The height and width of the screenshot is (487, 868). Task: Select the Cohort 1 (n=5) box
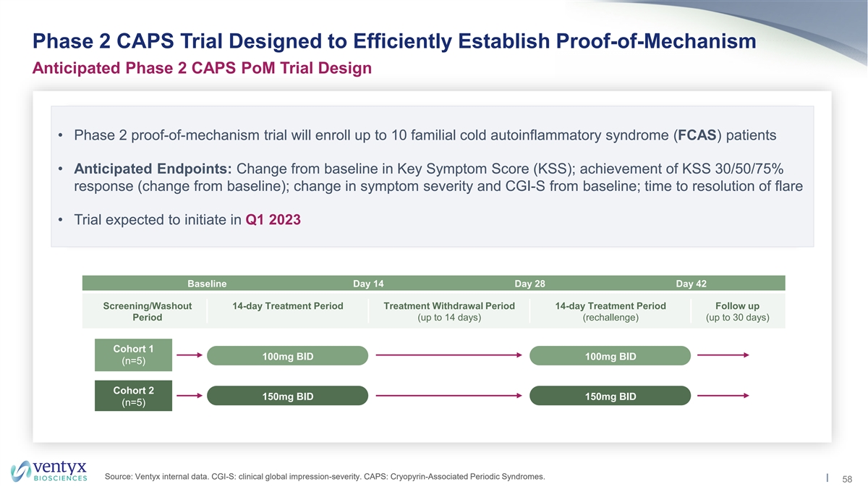coord(133,355)
